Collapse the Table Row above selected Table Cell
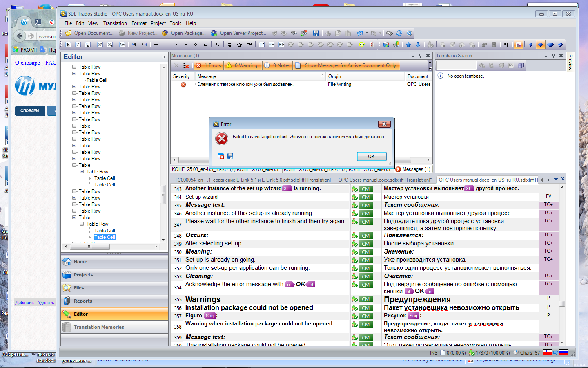 pyautogui.click(x=82, y=224)
